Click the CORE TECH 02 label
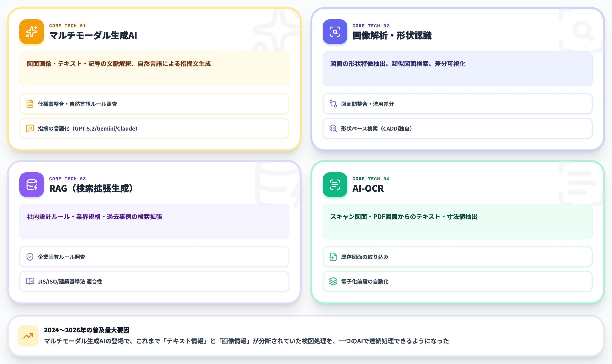 click(371, 26)
